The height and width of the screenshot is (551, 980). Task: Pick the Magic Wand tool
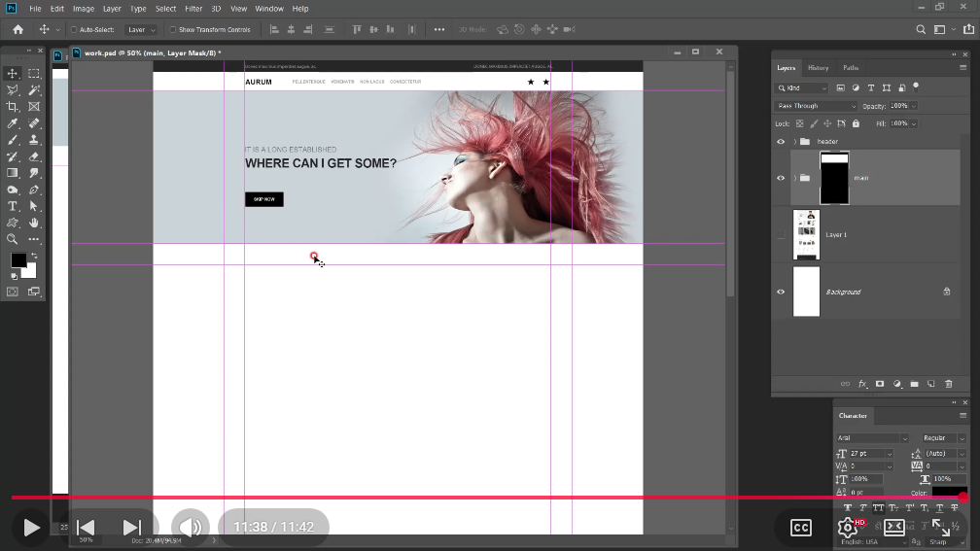[x=34, y=90]
